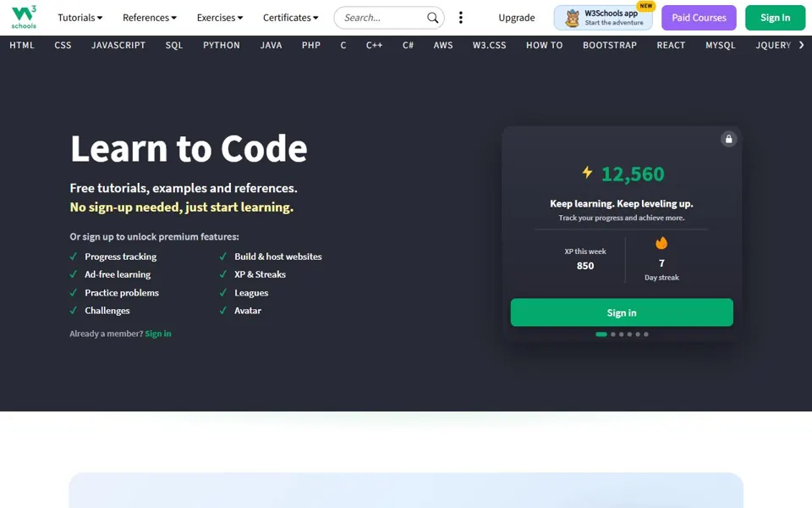Expand the Exercises dropdown

click(x=220, y=18)
